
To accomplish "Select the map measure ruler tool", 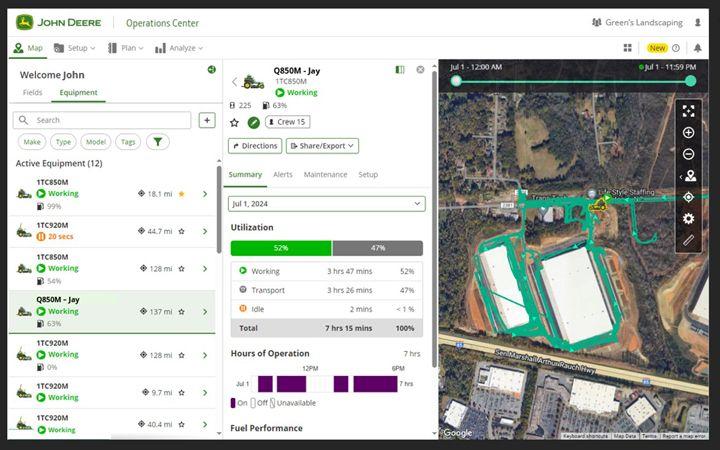I will click(x=688, y=240).
